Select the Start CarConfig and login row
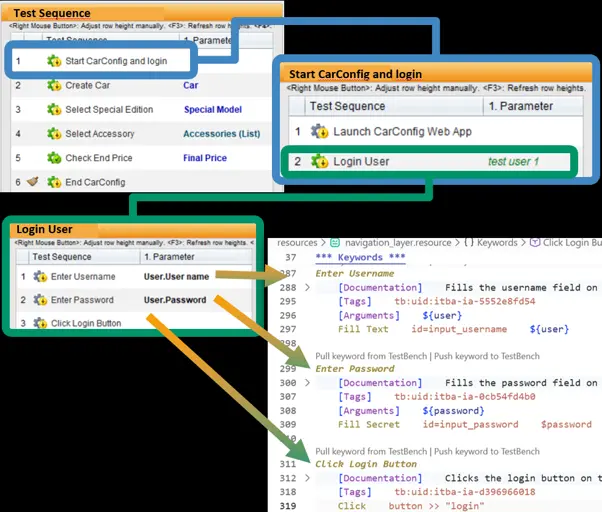The width and height of the screenshot is (602, 512). click(x=101, y=61)
